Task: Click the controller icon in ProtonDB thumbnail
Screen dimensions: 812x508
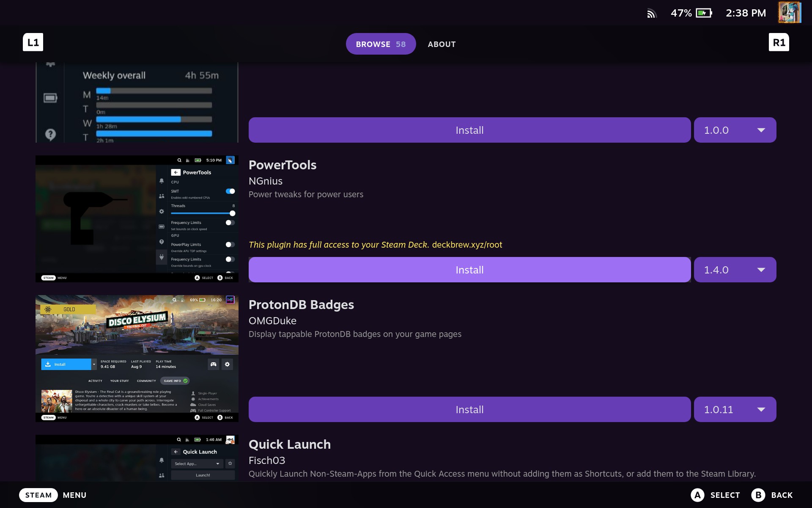Action: (214, 364)
